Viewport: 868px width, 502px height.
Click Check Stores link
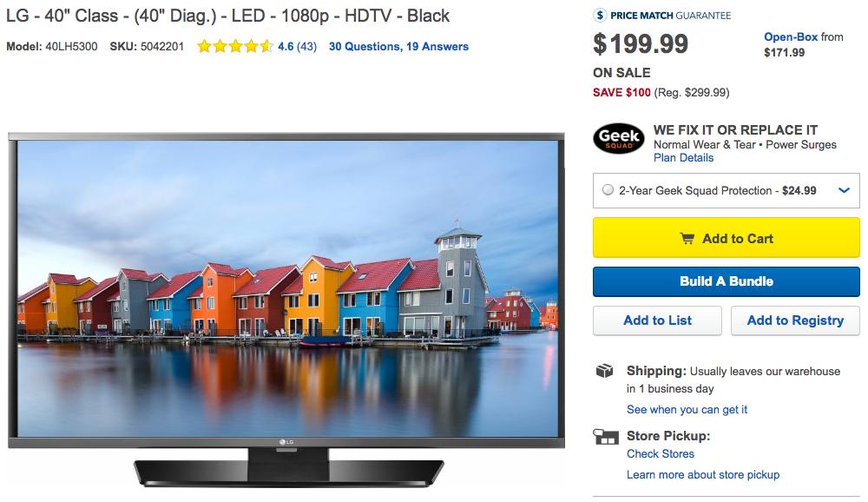coord(661,453)
